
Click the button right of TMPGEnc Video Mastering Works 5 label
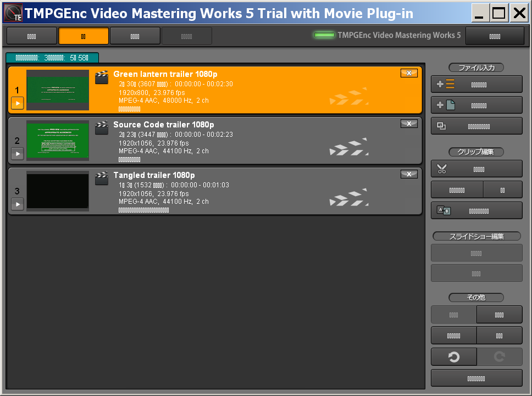[495, 36]
